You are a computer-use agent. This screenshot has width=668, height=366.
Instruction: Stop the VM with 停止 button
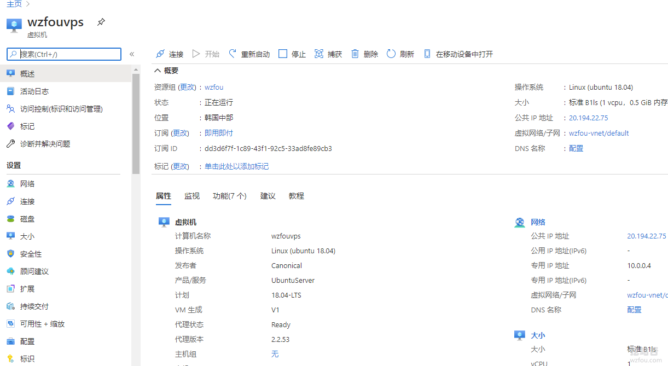(x=292, y=54)
